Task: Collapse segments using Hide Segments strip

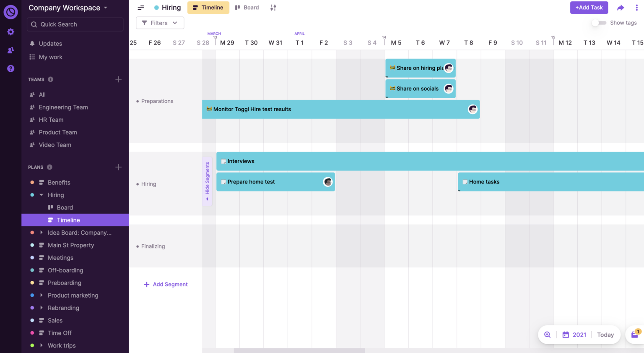Action: (207, 180)
